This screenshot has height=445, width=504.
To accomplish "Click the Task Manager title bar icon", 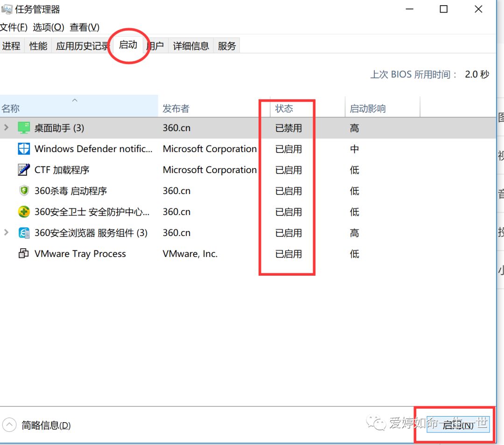I will pyautogui.click(x=7, y=9).
